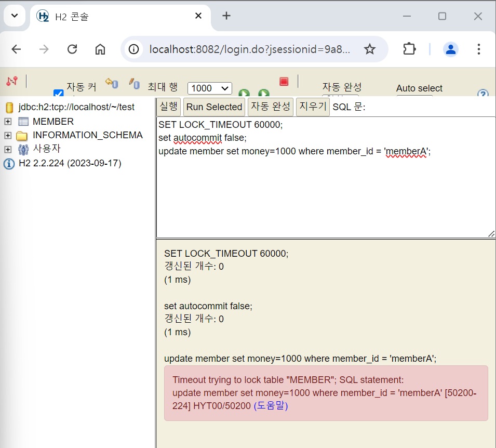
Task: Click the MEMBER table icon
Action: pos(23,122)
